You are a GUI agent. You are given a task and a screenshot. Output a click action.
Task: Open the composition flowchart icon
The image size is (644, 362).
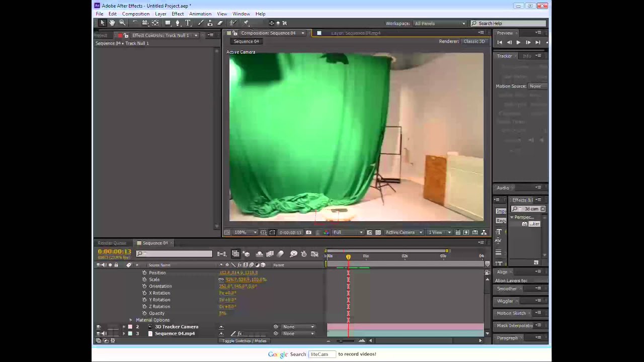point(484,232)
